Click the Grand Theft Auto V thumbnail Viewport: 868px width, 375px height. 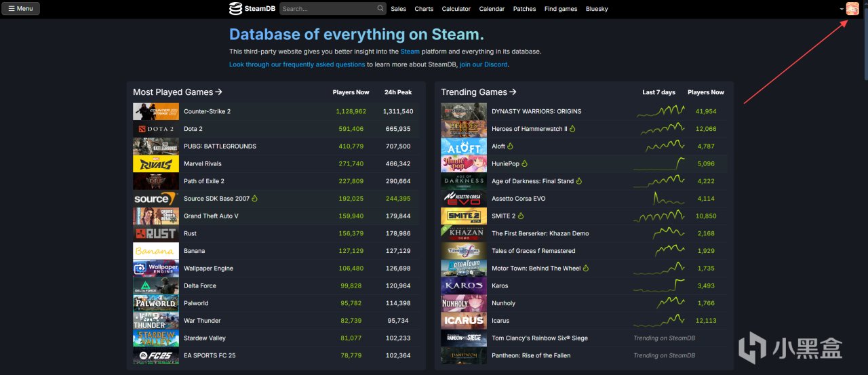(x=156, y=216)
